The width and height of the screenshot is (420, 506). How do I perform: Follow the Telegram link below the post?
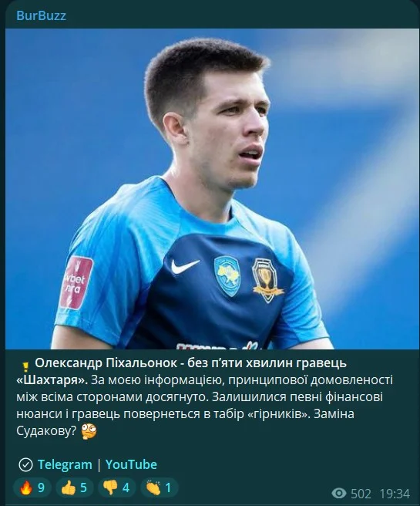tap(65, 464)
